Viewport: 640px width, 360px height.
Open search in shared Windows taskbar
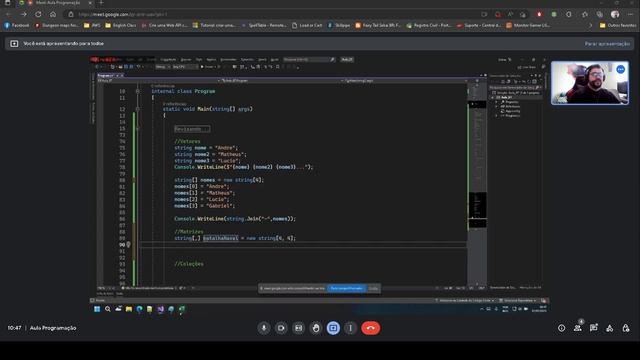pyautogui.click(x=108, y=309)
